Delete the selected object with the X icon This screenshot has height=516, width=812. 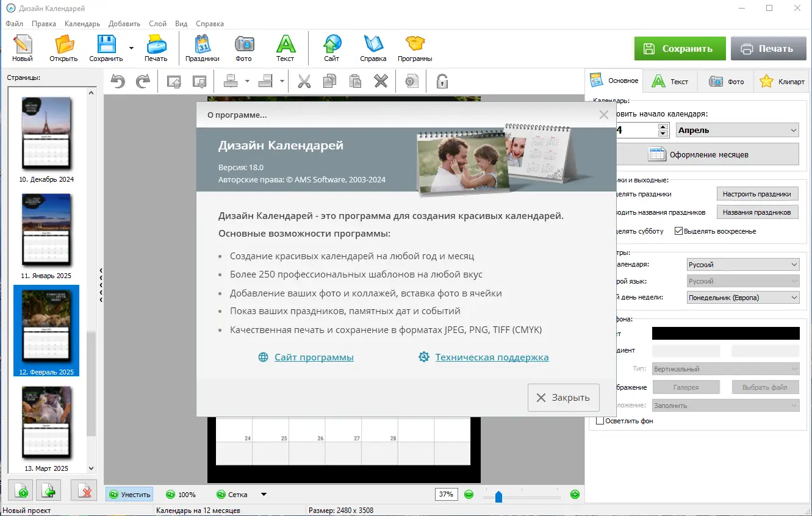381,81
